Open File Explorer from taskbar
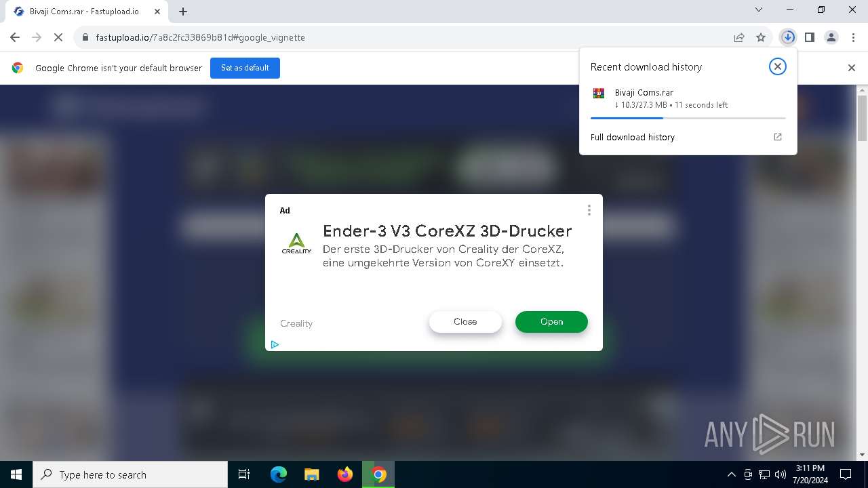The image size is (868, 488). point(312,474)
